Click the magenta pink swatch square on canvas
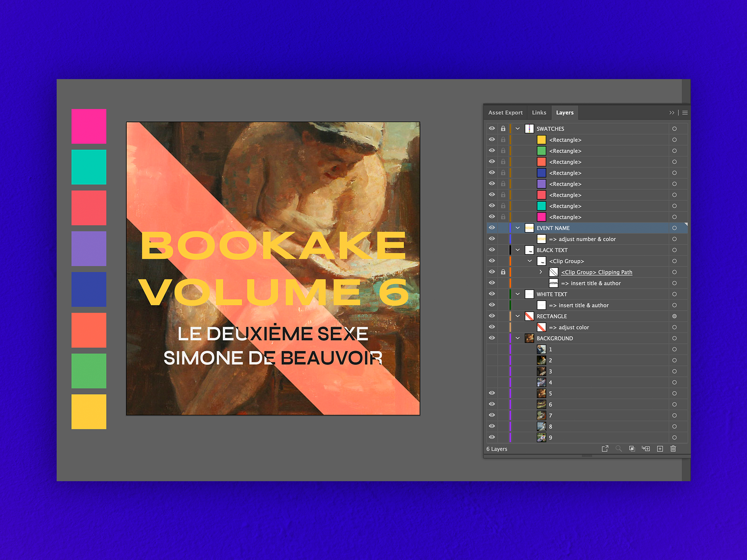The image size is (747, 560). point(89,126)
